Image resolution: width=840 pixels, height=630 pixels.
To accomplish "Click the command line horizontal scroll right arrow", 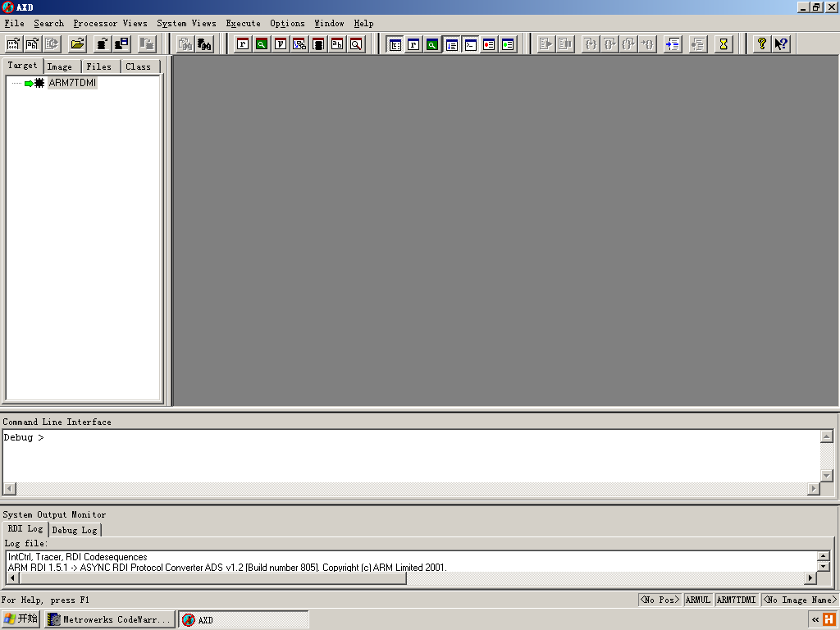I will coord(814,488).
